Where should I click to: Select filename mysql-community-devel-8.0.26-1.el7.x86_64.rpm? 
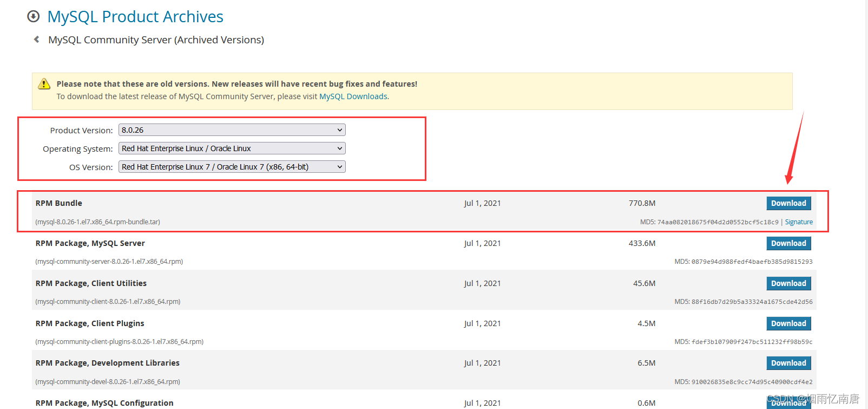pyautogui.click(x=108, y=382)
